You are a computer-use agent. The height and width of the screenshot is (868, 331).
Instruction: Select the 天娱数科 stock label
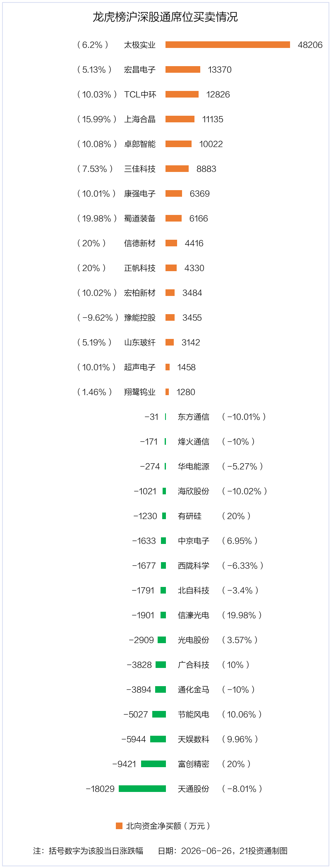coord(194,739)
